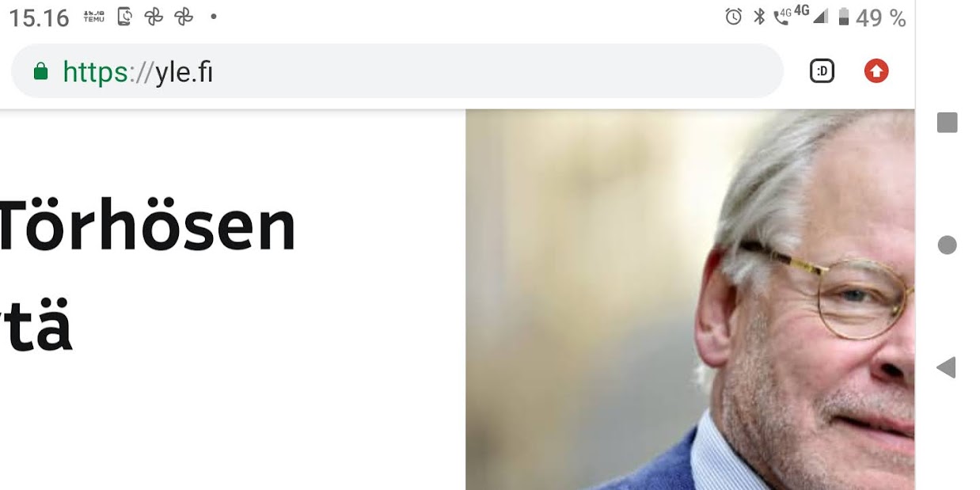980x490 pixels.
Task: Open the red Chrome update menu icon
Action: pos(876,71)
